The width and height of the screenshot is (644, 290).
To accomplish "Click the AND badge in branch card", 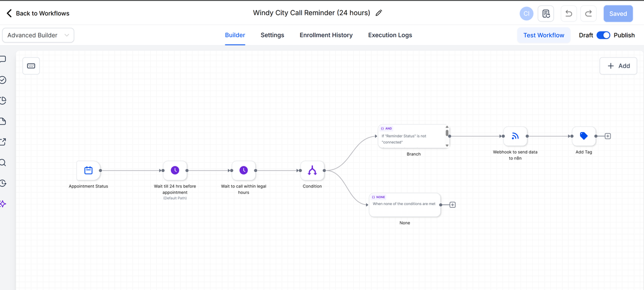I will pyautogui.click(x=386, y=129).
